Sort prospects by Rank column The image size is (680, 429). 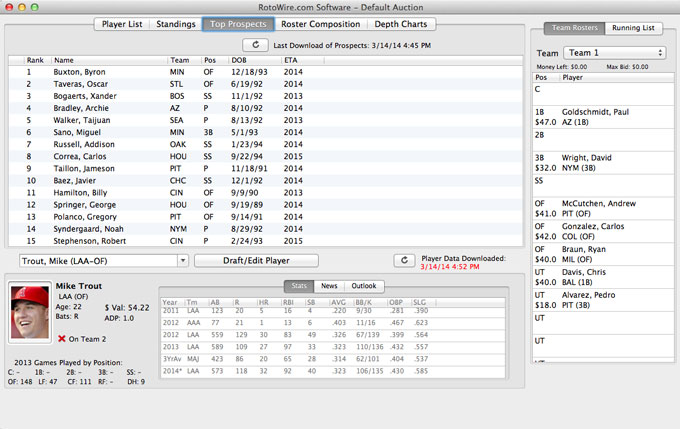pyautogui.click(x=35, y=60)
